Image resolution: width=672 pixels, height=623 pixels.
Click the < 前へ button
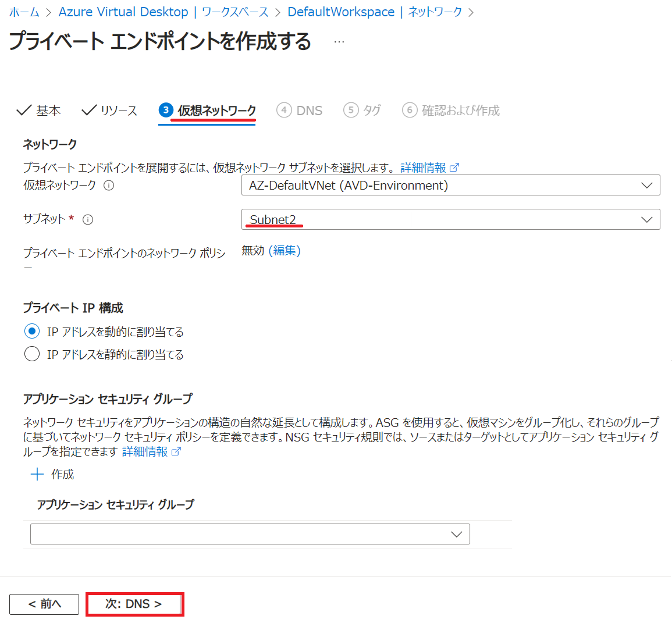(x=44, y=604)
